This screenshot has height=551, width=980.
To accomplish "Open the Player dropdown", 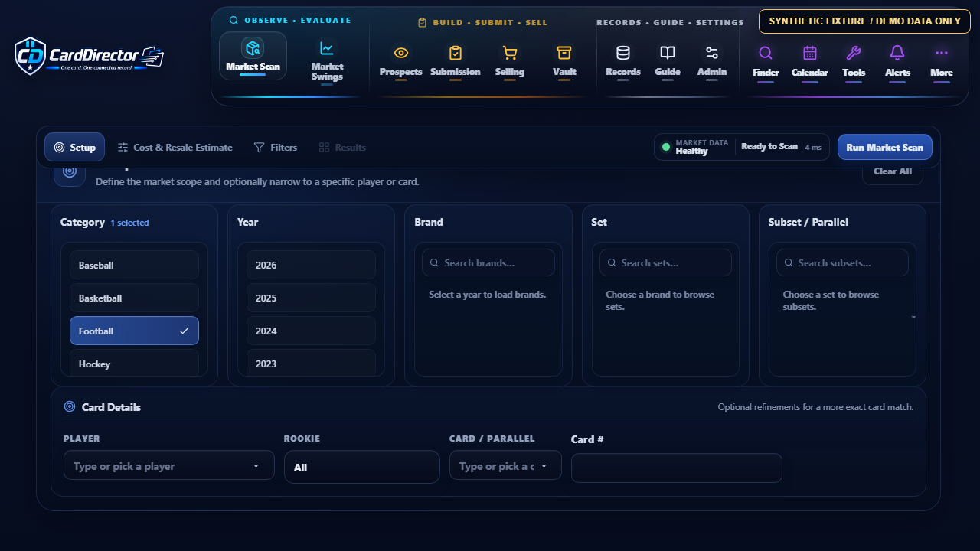I will 169,465.
